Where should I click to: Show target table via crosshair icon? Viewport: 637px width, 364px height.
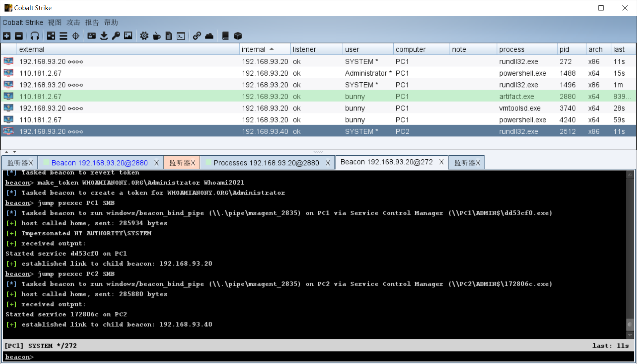pyautogui.click(x=75, y=36)
